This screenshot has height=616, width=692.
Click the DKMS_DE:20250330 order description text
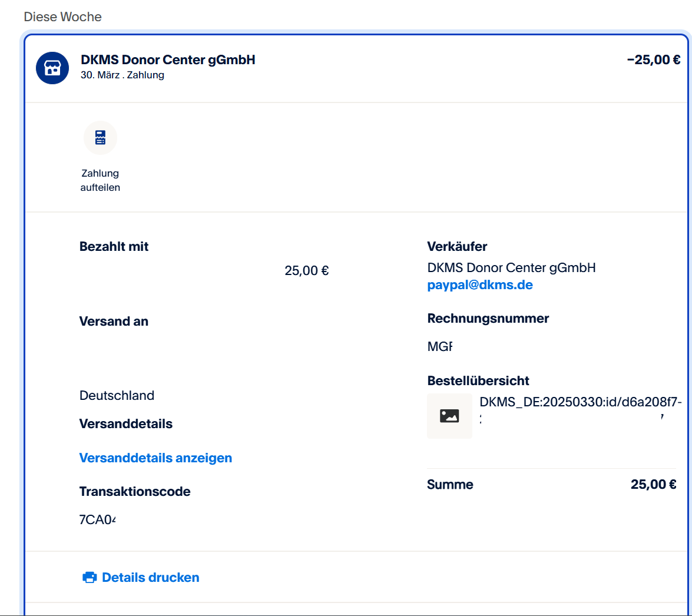point(580,402)
